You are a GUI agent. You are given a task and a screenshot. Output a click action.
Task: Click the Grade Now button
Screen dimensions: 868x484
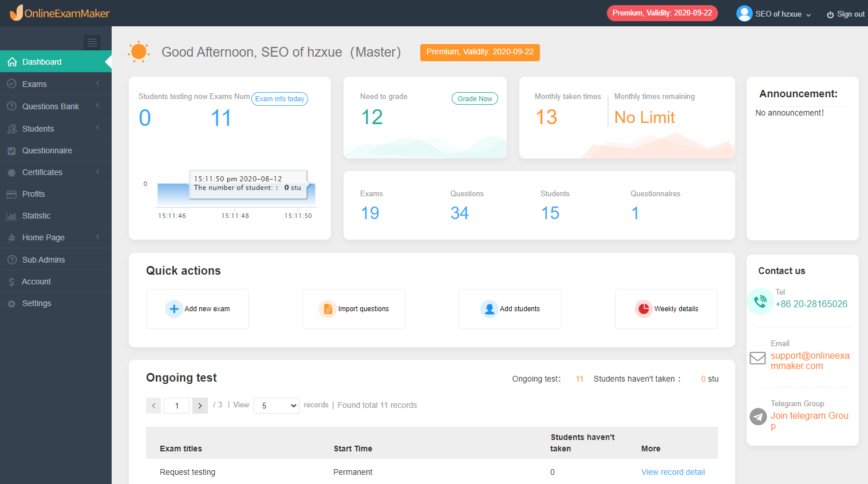point(475,99)
